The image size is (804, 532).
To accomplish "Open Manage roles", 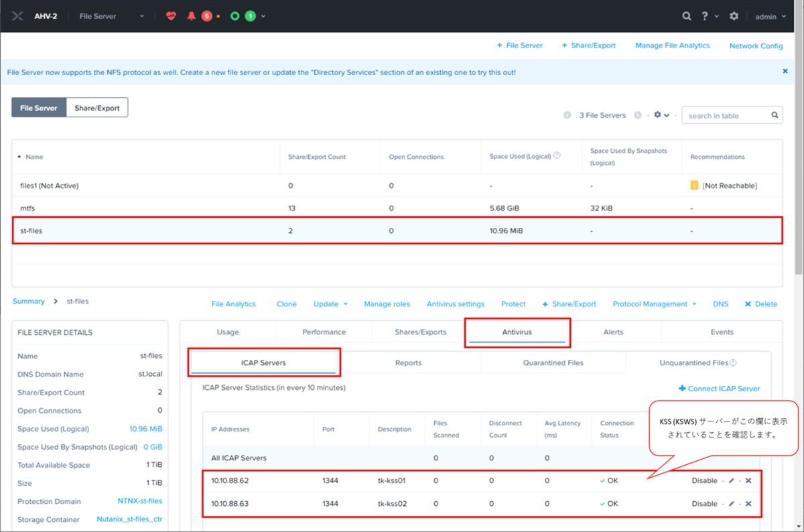I will tap(387, 304).
